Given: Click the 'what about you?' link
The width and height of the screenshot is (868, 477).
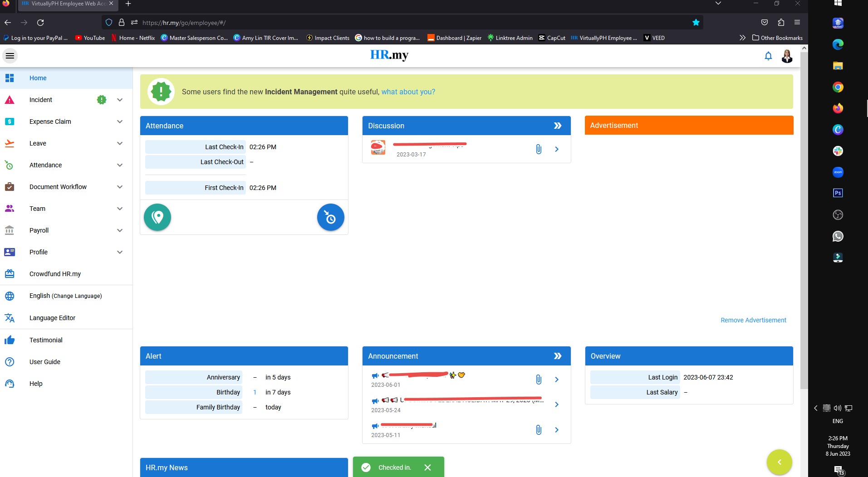Looking at the screenshot, I should (x=408, y=92).
